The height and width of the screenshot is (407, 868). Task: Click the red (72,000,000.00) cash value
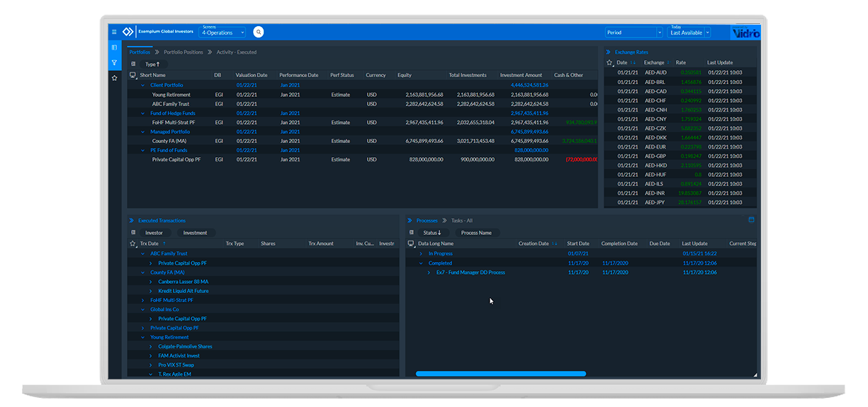point(581,159)
